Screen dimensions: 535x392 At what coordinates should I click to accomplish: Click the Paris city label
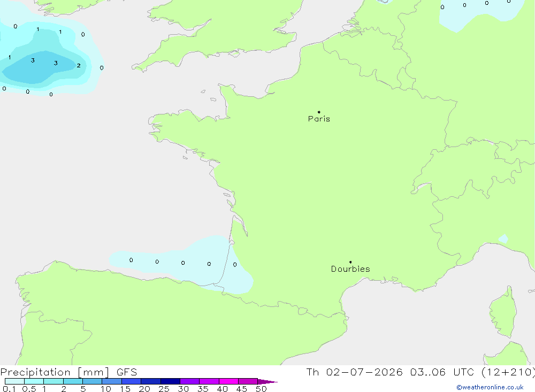tap(319, 119)
